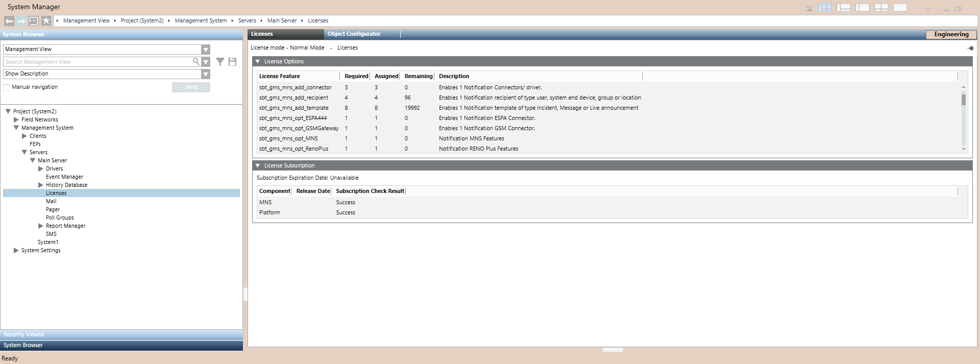Click the pin icon in Licenses pane

click(x=970, y=48)
